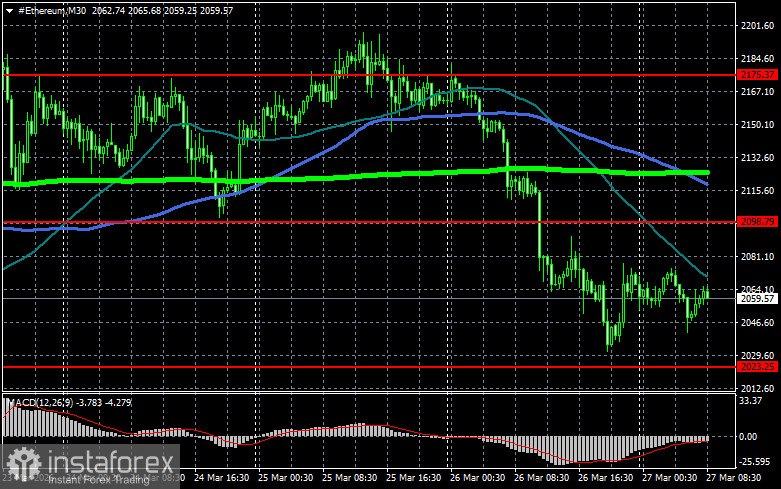Click the 2167.10 price scale value
The image size is (781, 489).
(758, 92)
